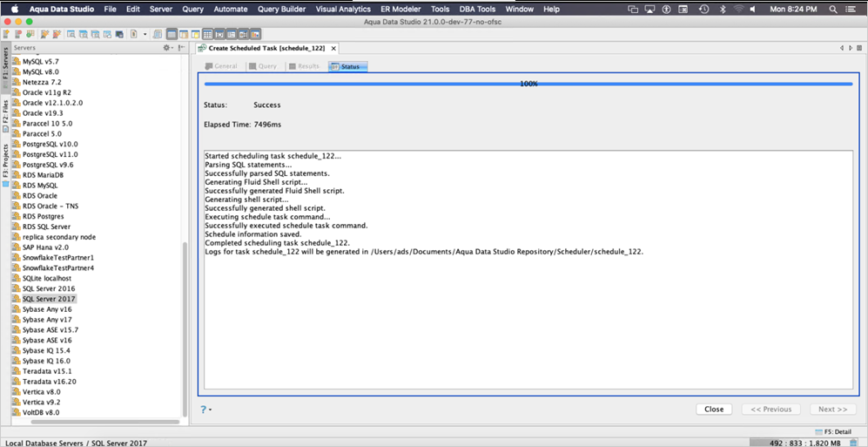Click the Sybase IQ 16.0 server icon

pos(16,361)
